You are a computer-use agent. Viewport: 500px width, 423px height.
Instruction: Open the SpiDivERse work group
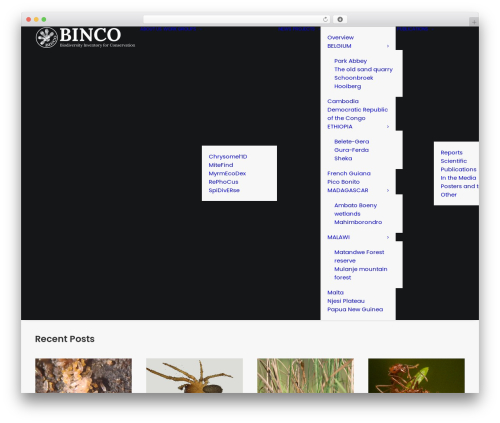point(224,190)
